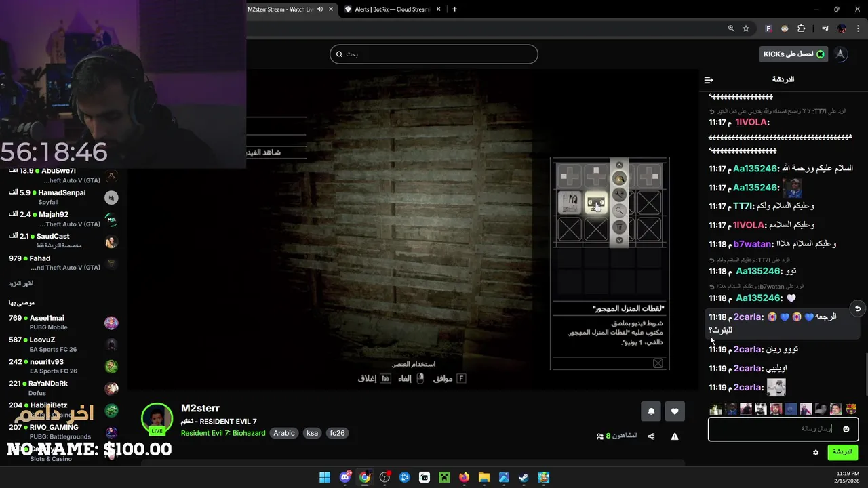Open nouritv93 recommended channel
Viewport: 868px width, 488px height.
[x=64, y=366]
